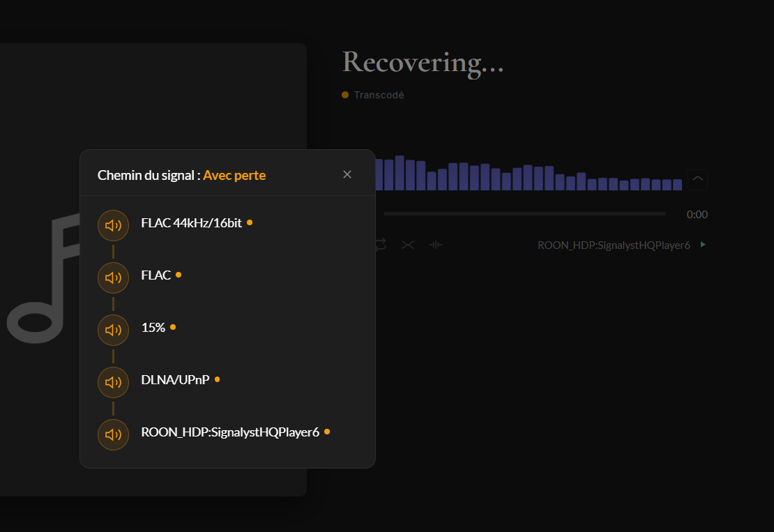
Task: Click the purple waveform bars
Action: click(x=528, y=173)
